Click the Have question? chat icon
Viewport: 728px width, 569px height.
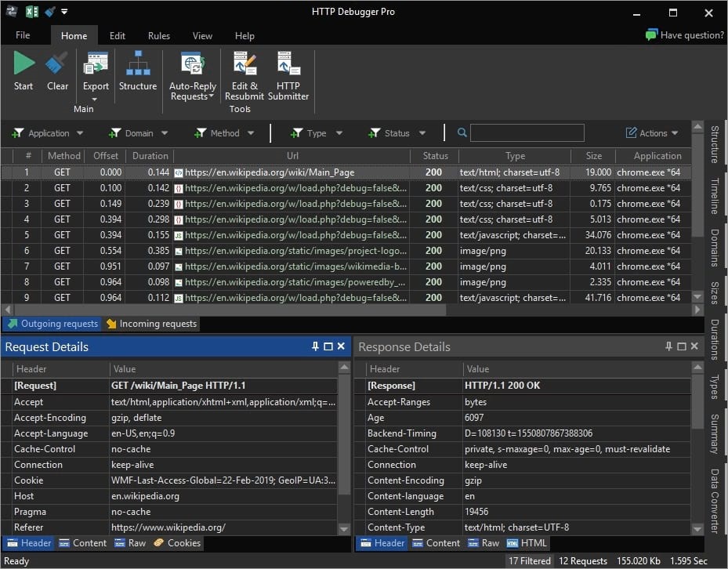tap(651, 34)
